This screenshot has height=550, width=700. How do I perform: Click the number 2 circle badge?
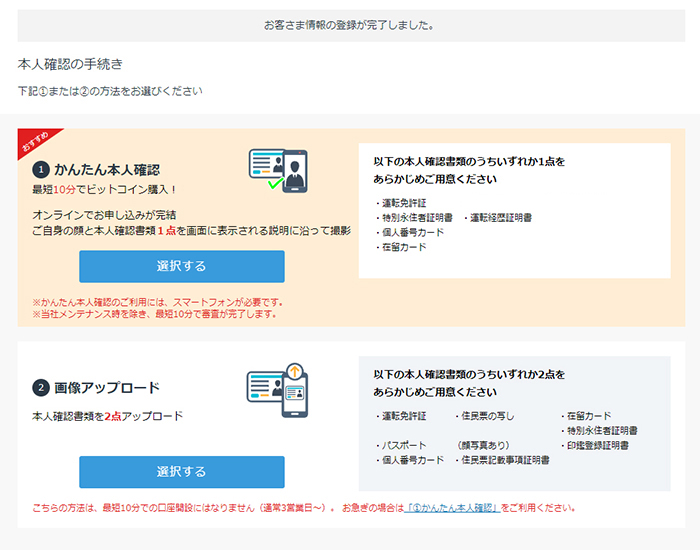coord(41,387)
